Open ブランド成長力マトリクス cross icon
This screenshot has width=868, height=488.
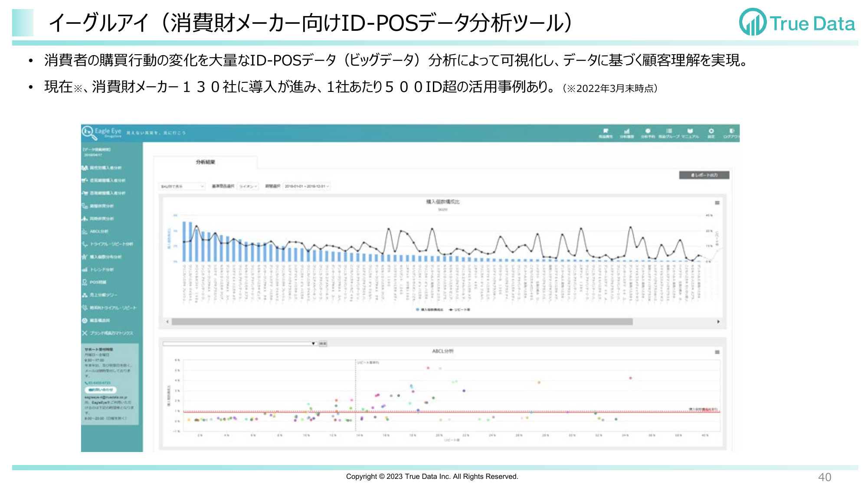[85, 333]
